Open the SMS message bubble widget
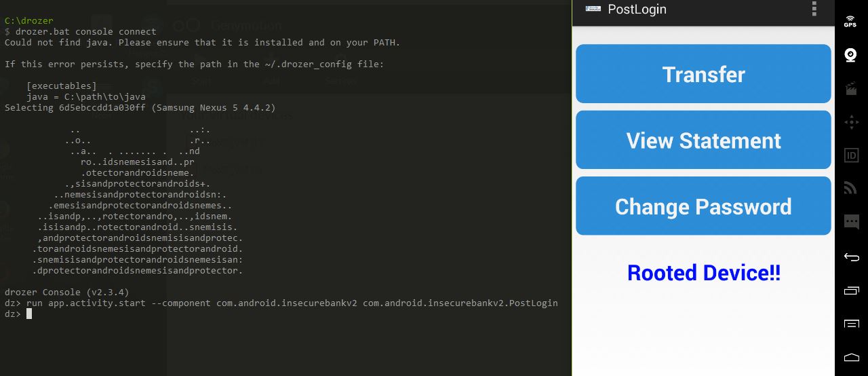Image resolution: width=868 pixels, height=376 pixels. coord(850,221)
